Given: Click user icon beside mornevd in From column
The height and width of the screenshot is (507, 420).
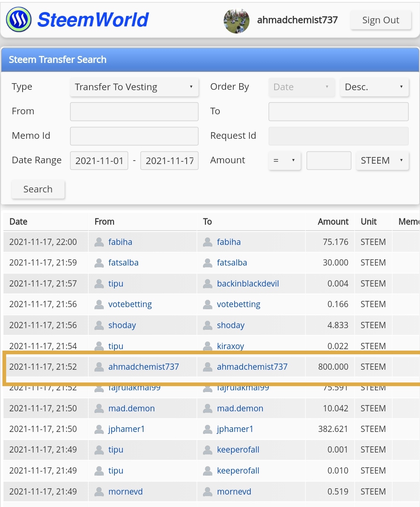Looking at the screenshot, I should point(99,491).
